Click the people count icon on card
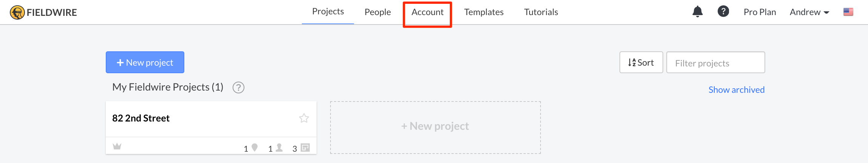 (x=279, y=147)
